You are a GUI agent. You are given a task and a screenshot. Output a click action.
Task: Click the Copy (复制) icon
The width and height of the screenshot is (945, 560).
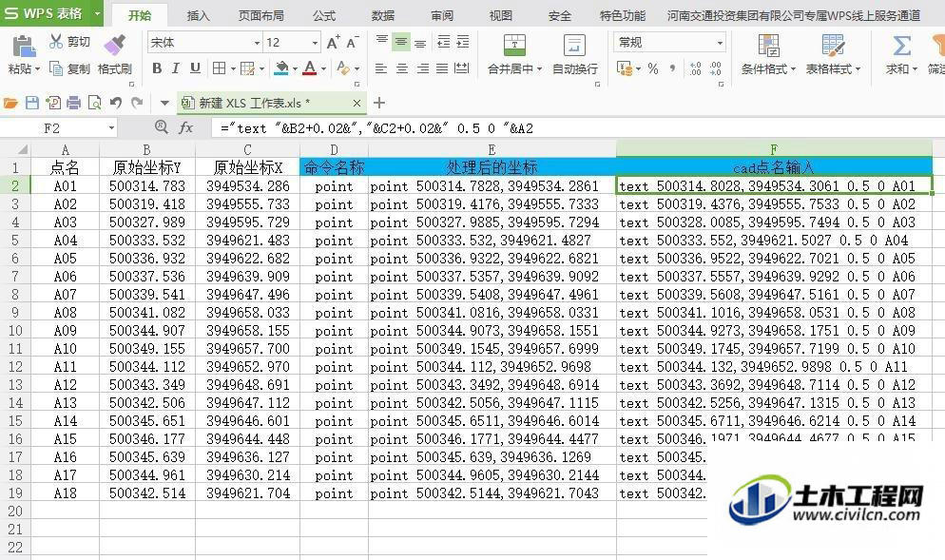(55, 68)
